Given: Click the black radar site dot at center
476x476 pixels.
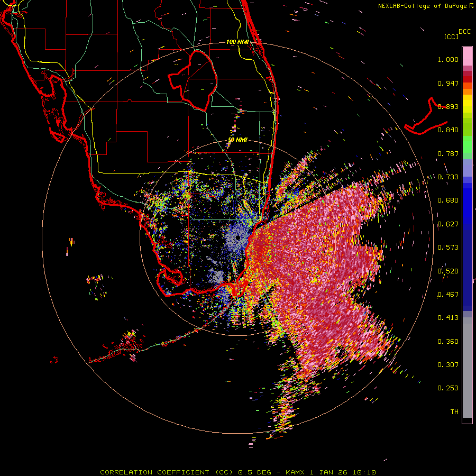Looking at the screenshot, I should click(238, 238).
